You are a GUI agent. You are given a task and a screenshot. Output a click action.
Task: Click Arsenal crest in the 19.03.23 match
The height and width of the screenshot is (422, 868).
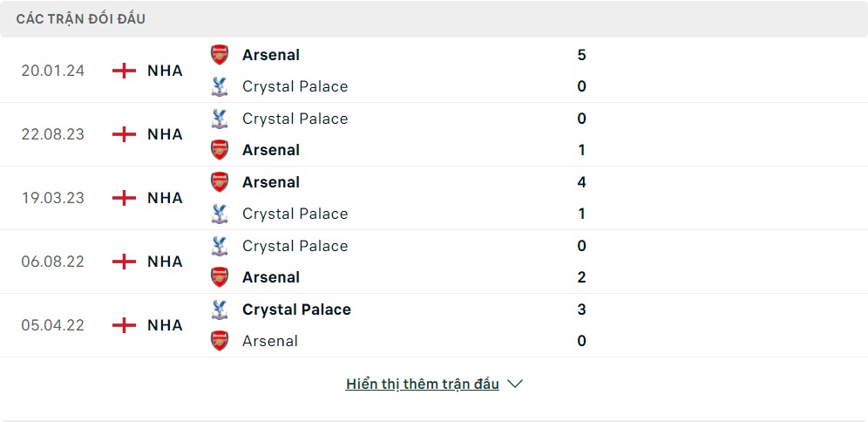tap(220, 182)
